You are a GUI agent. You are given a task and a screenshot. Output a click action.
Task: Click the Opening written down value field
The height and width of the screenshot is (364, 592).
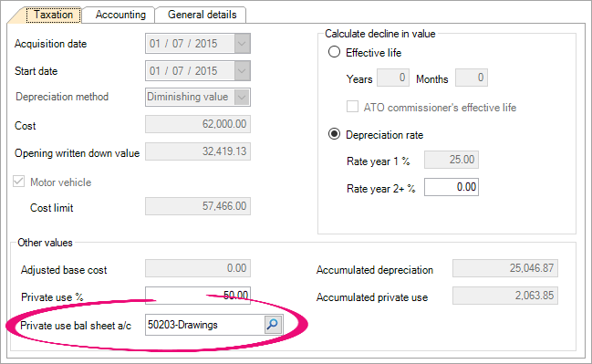click(198, 151)
